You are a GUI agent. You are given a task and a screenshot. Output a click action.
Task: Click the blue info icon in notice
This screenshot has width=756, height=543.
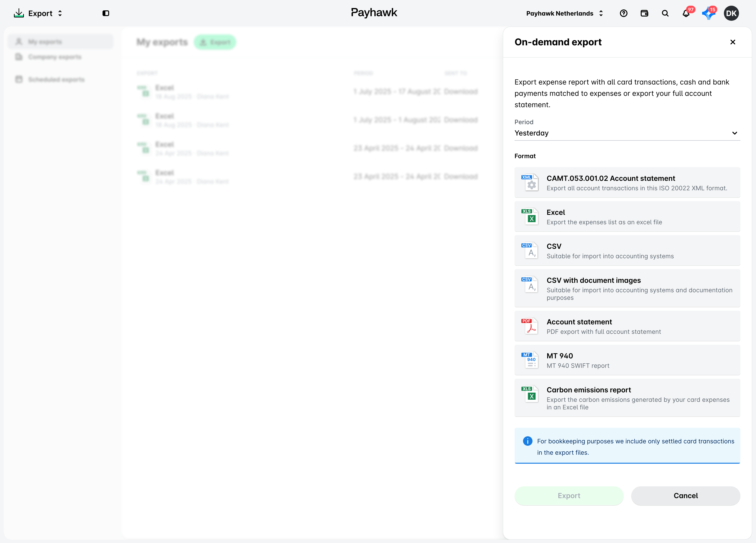[x=527, y=441]
